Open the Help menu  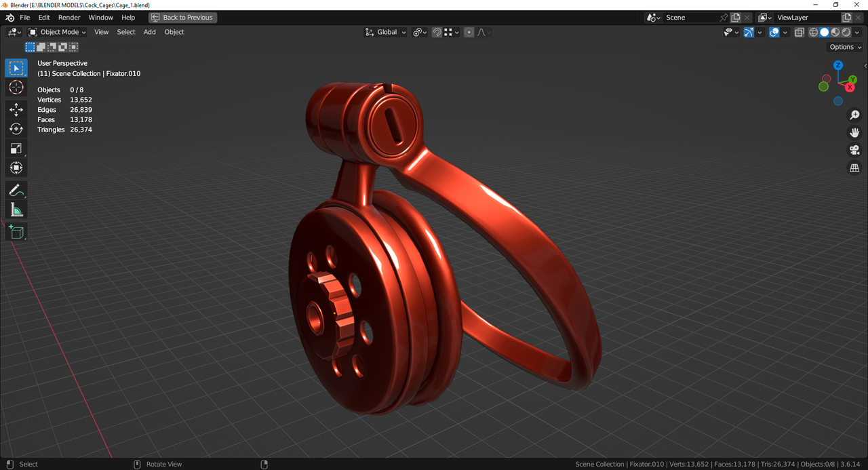(x=128, y=18)
